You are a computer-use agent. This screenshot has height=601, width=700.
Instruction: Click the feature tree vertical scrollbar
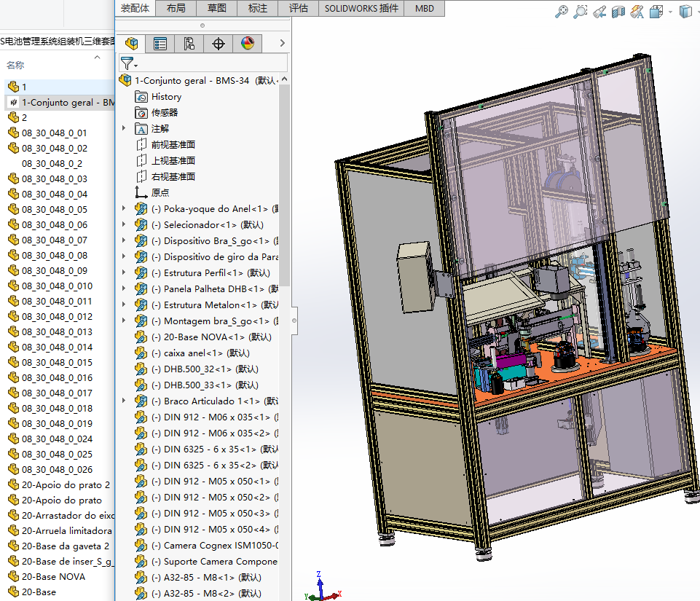point(286,182)
